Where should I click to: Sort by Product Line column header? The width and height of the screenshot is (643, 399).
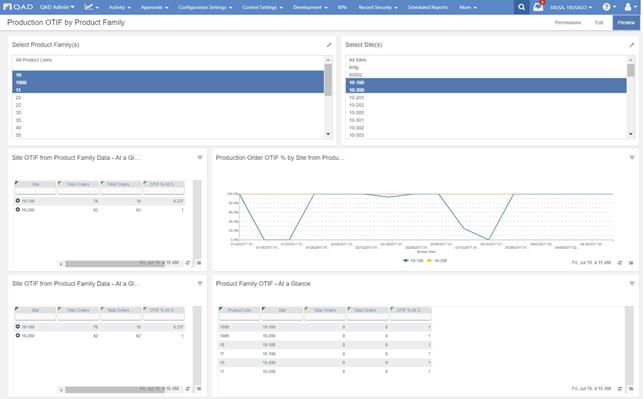(239, 310)
